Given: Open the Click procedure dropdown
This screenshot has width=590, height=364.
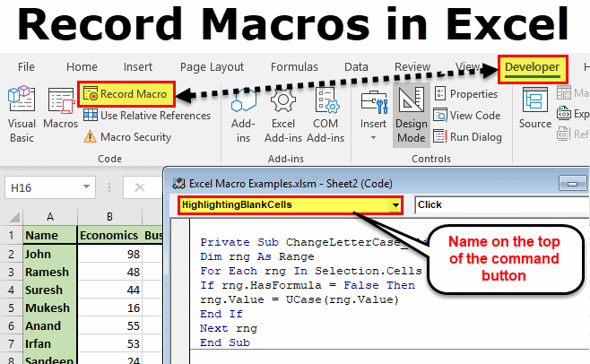Looking at the screenshot, I should coord(502,205).
